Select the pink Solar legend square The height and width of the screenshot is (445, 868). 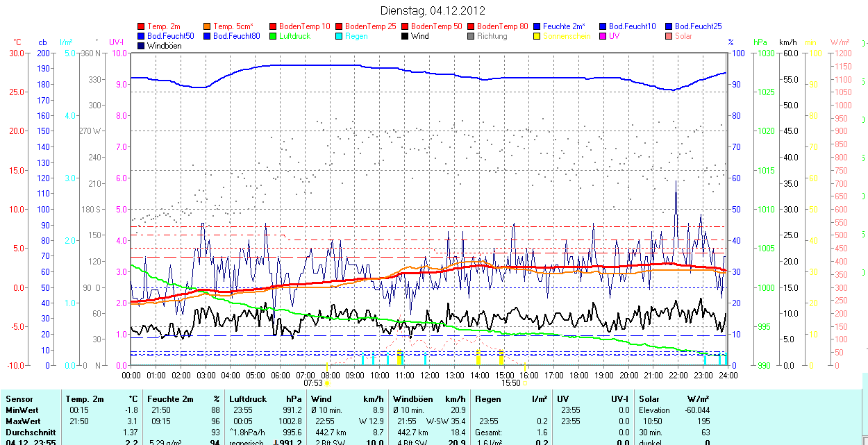coord(669,36)
